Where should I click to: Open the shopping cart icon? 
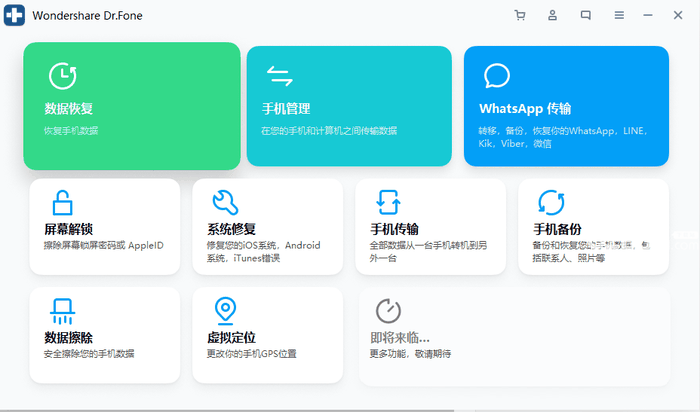pyautogui.click(x=520, y=16)
